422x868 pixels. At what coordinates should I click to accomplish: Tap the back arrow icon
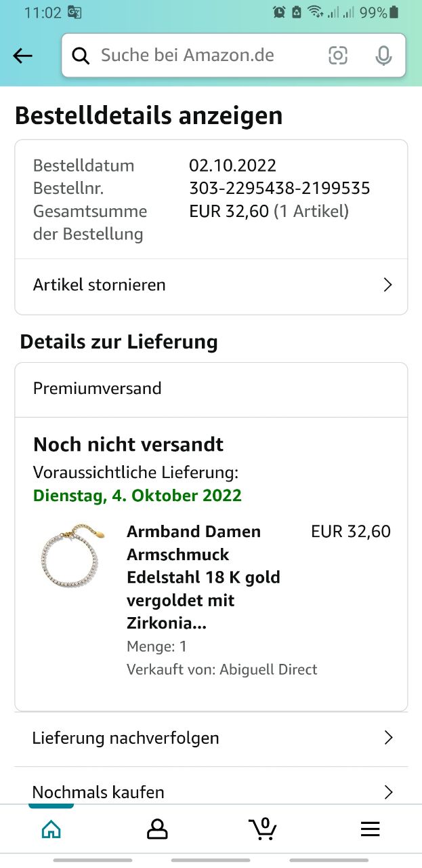click(23, 56)
